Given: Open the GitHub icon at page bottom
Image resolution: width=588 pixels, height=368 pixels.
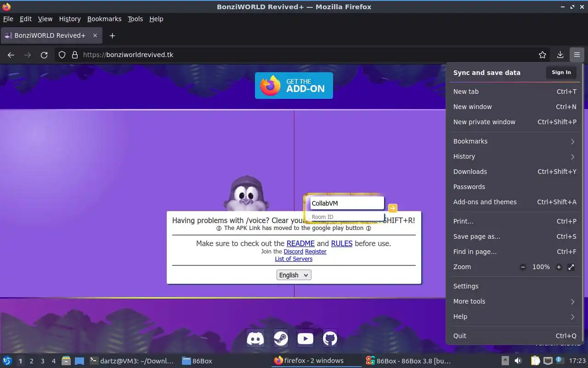Looking at the screenshot, I should [330, 339].
